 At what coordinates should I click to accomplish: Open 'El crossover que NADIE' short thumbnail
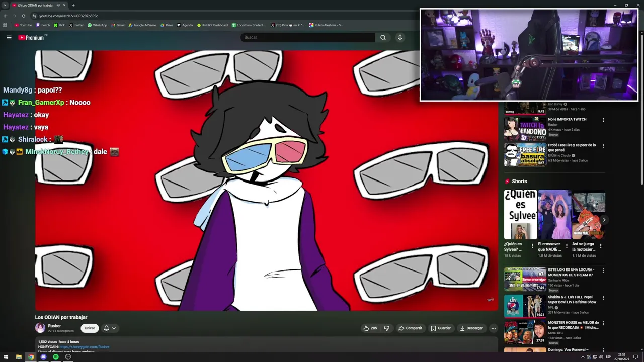(554, 215)
